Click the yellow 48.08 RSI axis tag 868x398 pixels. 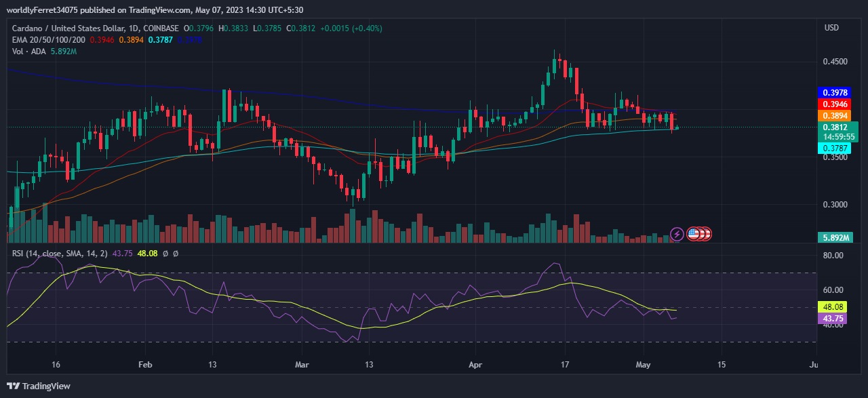coord(833,306)
